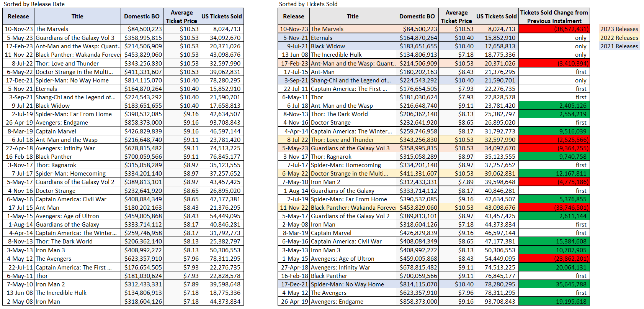Click the green 2,611,144 change cell
Image resolution: width=644 pixels, height=309 pixels.
(554, 216)
